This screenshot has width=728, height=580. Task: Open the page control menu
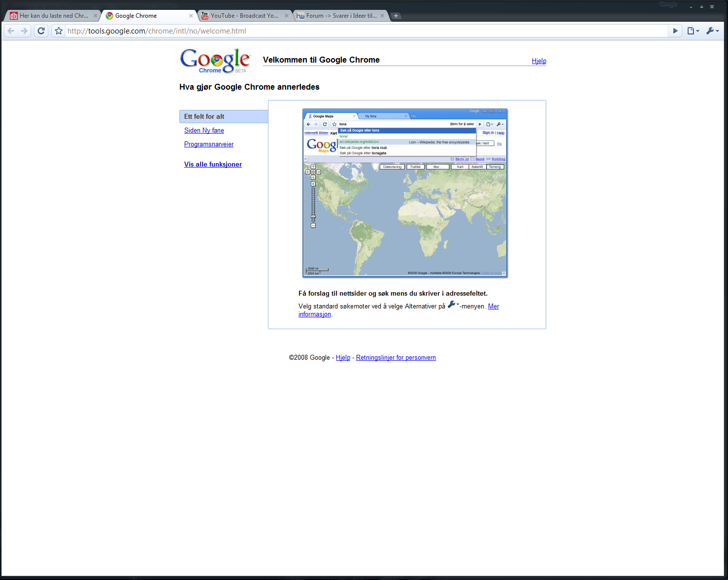[693, 31]
